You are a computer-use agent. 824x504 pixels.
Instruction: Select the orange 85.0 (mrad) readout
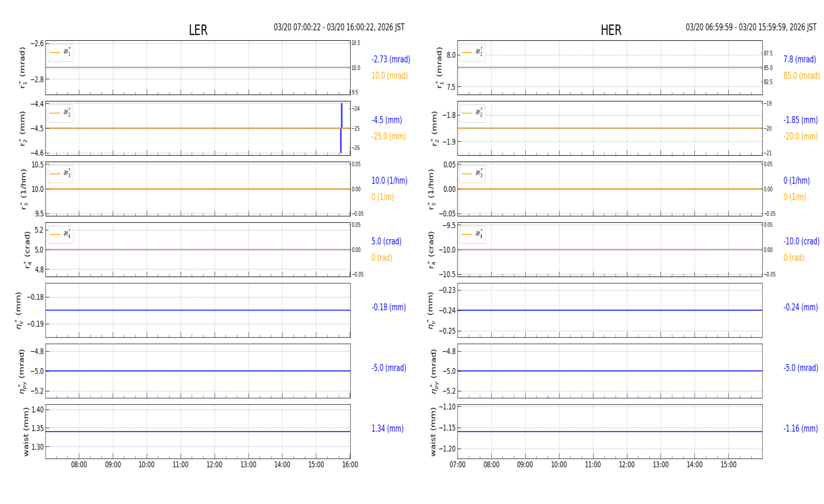[x=801, y=76]
